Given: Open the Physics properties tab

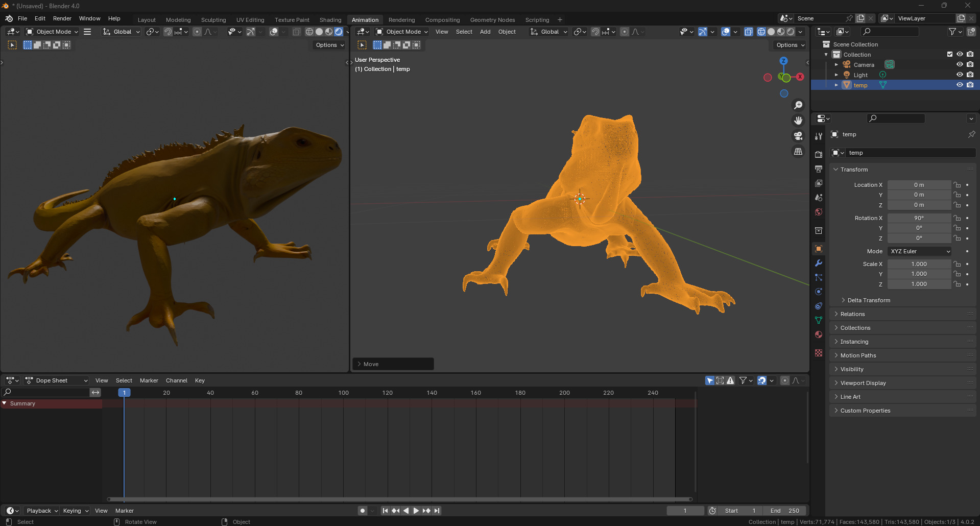Looking at the screenshot, I should [x=819, y=292].
